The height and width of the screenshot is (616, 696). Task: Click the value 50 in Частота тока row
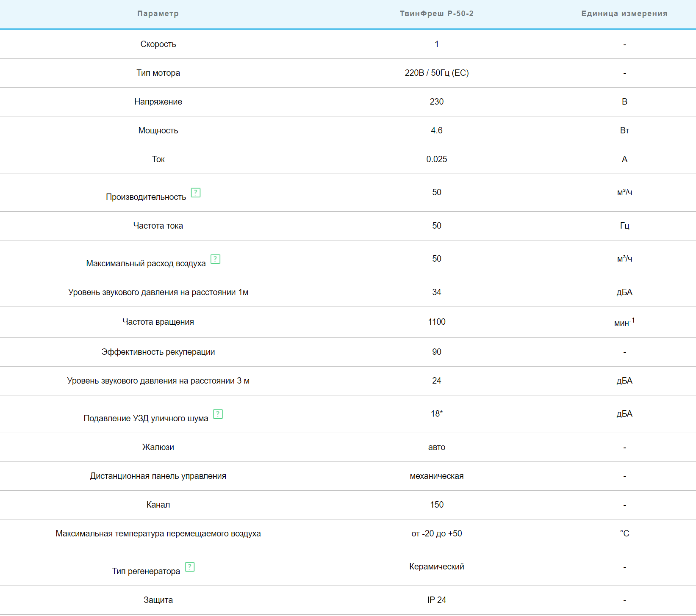click(437, 226)
